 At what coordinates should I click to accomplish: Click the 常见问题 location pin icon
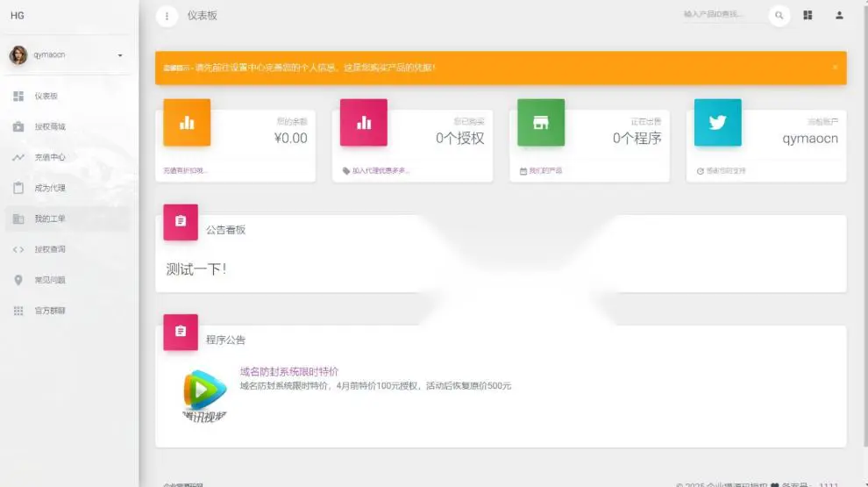[18, 280]
